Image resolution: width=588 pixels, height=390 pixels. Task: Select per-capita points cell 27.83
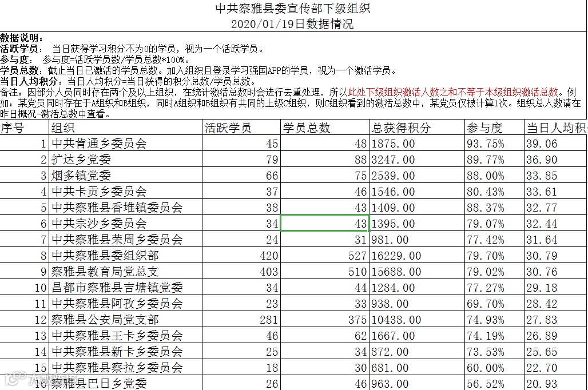coord(556,320)
